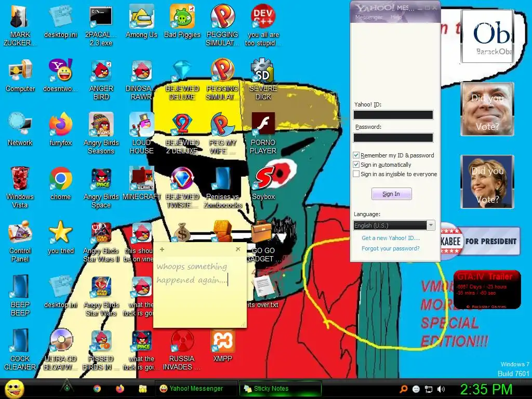Enable 'Sign in as invisible to everyone'
Image resolution: width=532 pixels, height=399 pixels.
356,174
